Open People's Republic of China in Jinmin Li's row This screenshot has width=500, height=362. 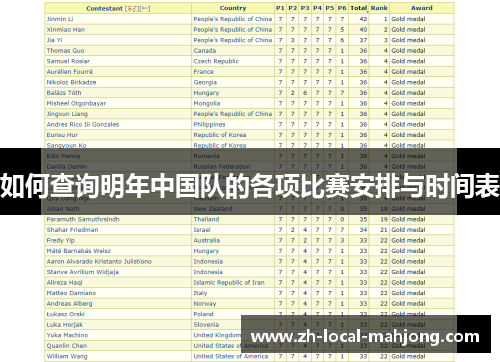pyautogui.click(x=233, y=19)
